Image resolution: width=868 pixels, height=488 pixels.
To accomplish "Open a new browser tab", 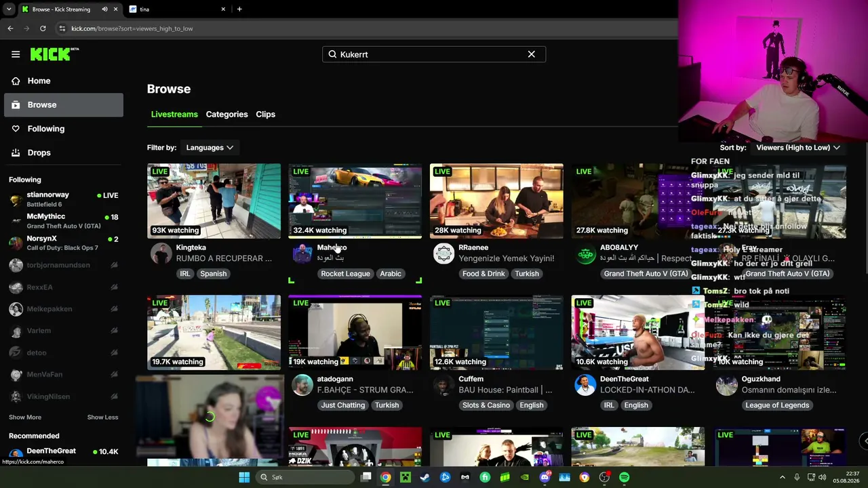I will (239, 9).
